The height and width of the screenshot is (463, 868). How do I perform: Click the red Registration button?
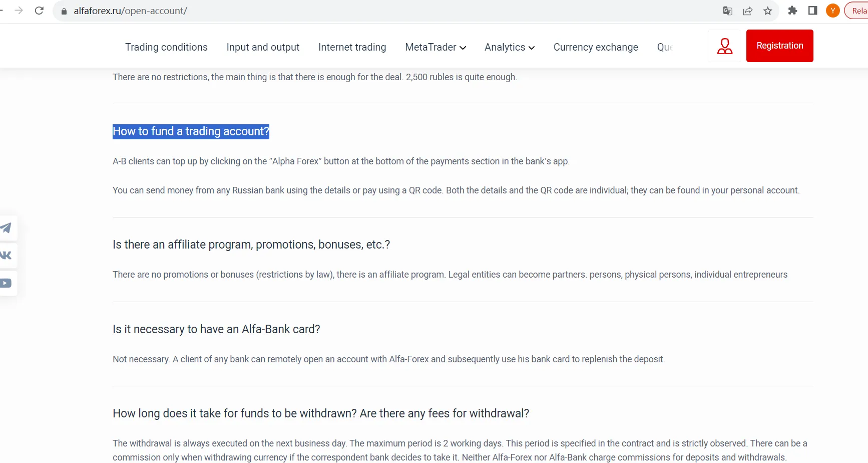coord(779,46)
